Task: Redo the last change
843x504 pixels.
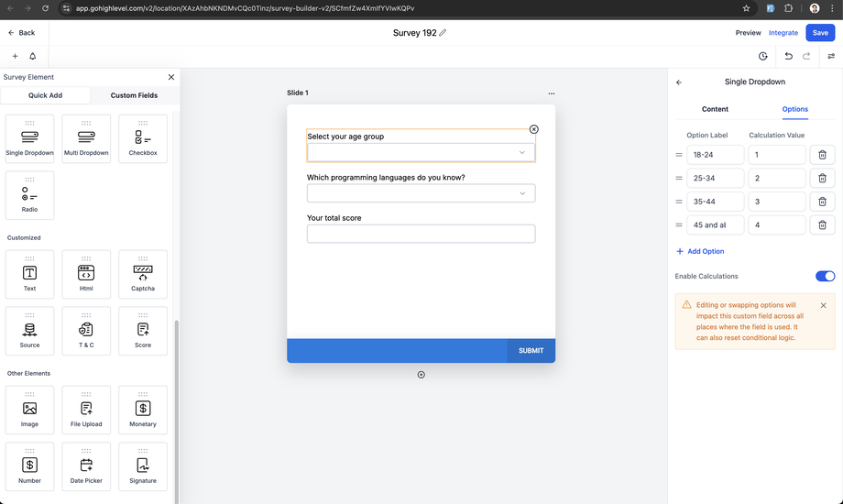Action: [806, 56]
